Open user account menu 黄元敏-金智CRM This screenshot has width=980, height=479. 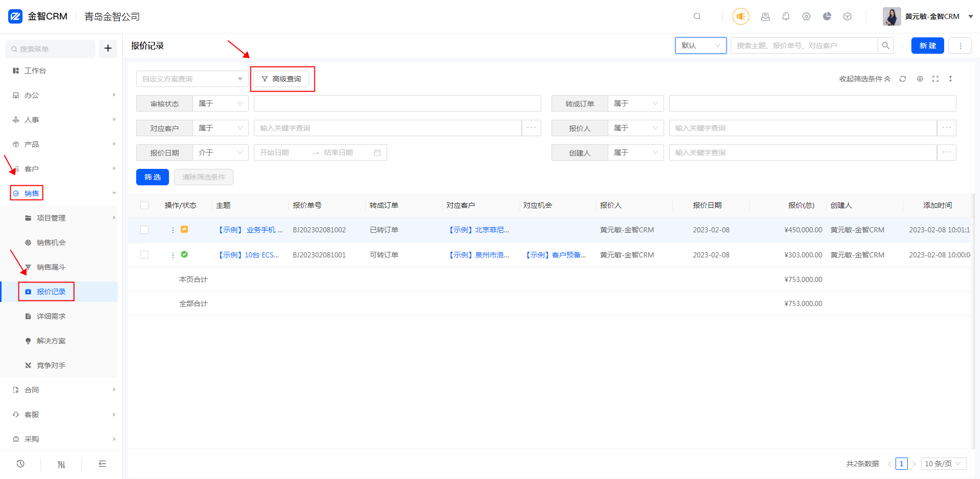(x=928, y=16)
